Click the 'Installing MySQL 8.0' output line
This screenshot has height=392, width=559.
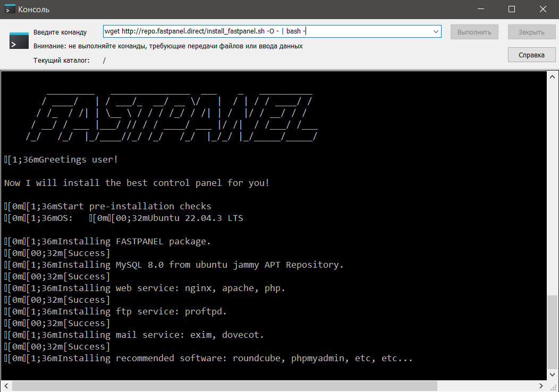coord(174,265)
